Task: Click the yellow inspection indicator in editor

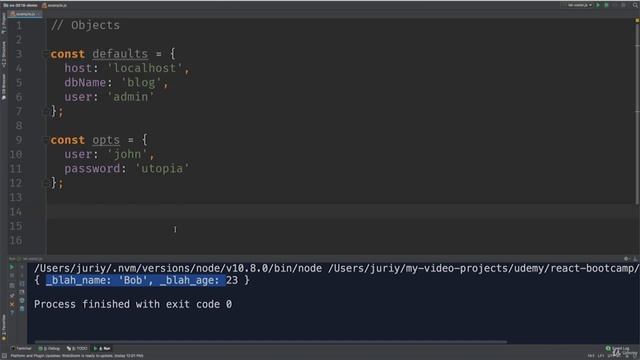Action: pyautogui.click(x=637, y=20)
